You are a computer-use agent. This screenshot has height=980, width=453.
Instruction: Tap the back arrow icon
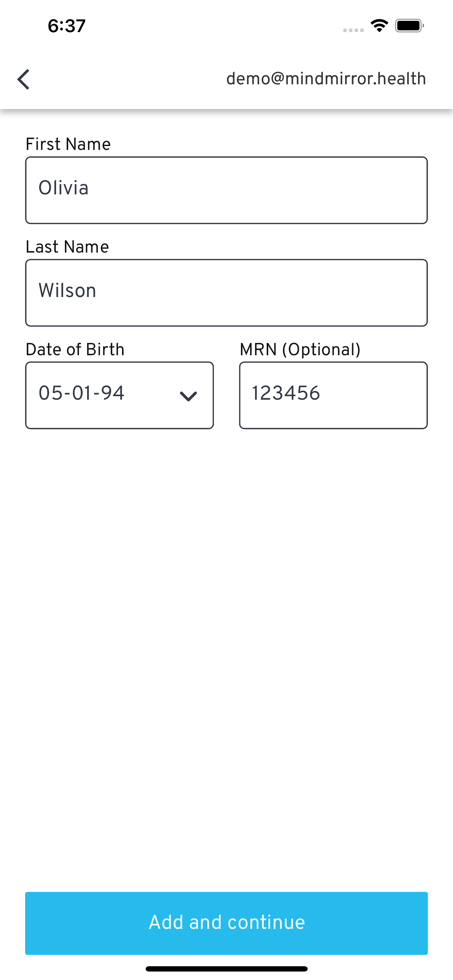tap(23, 79)
